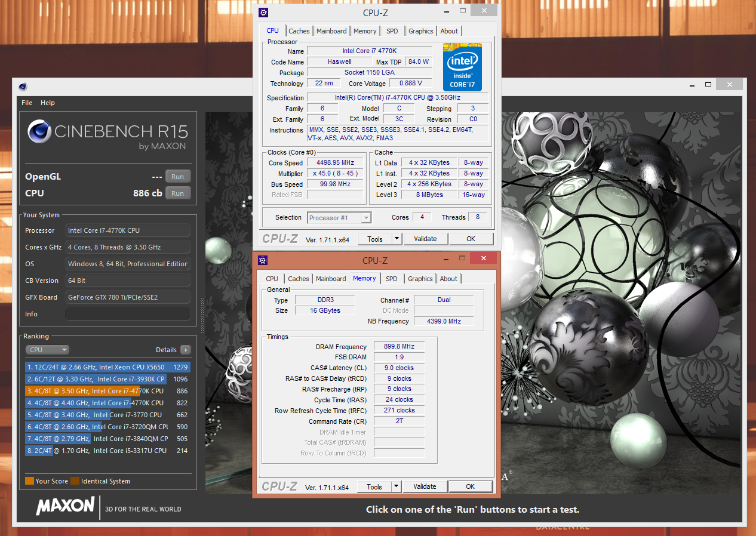Open the Details arrow button in Ranking

(x=186, y=350)
